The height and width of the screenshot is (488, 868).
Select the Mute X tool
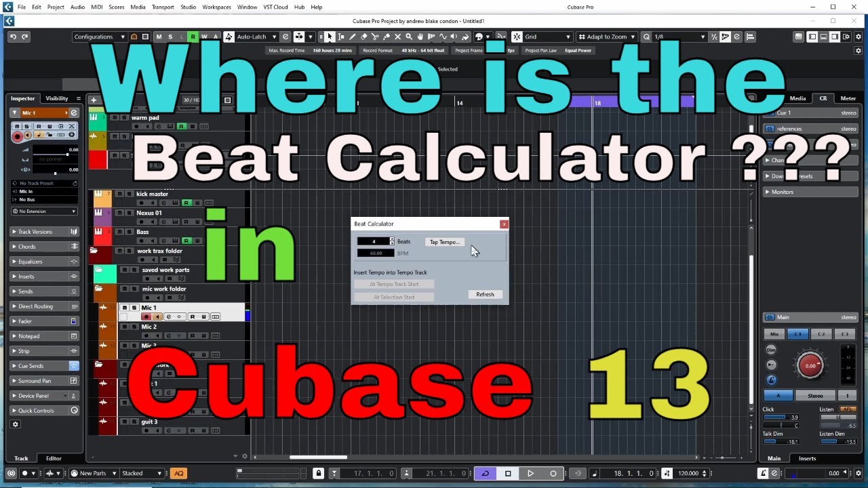pos(398,37)
